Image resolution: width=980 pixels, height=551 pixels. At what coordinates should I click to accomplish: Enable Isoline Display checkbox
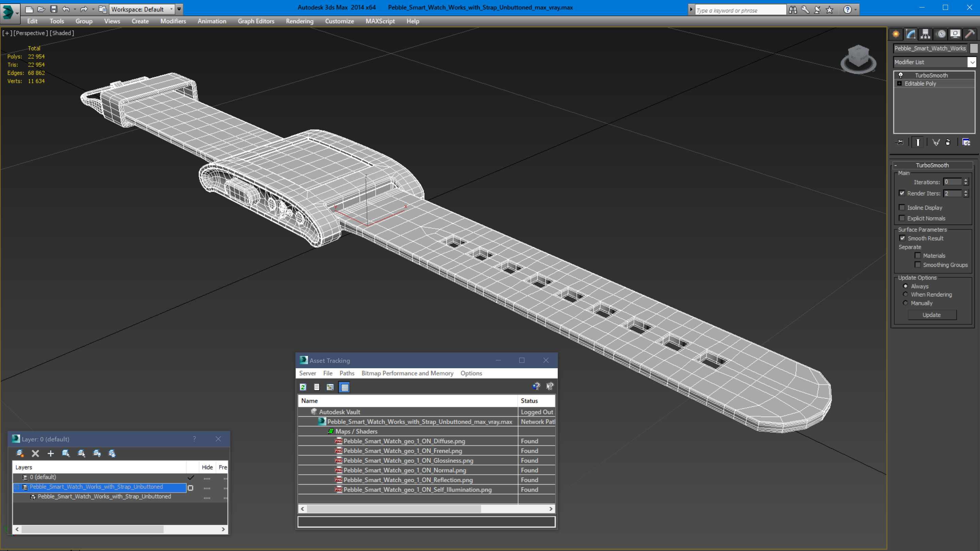coord(902,207)
